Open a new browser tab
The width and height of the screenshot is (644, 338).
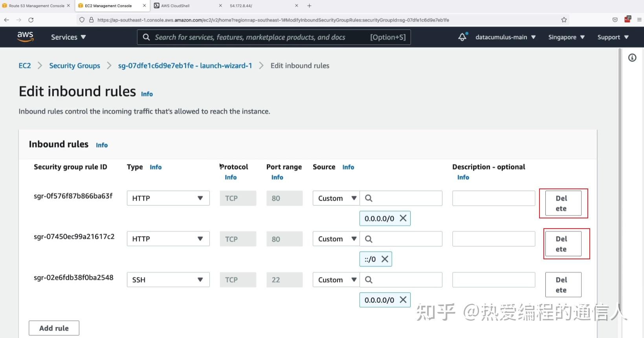click(309, 6)
